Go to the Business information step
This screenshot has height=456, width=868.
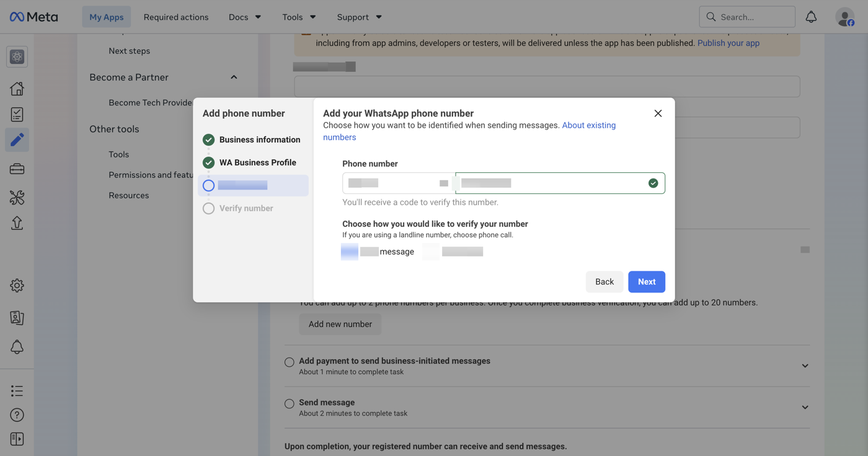pos(260,140)
